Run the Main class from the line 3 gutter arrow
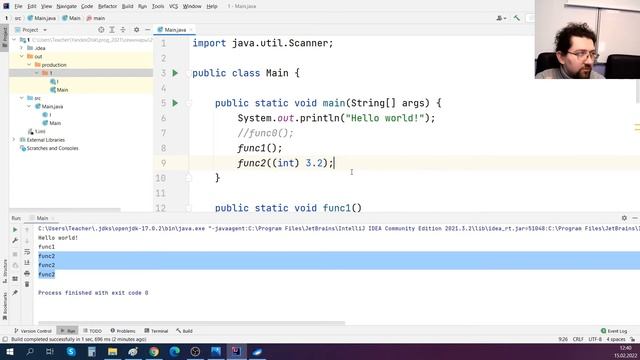The image size is (640, 360). [x=175, y=73]
